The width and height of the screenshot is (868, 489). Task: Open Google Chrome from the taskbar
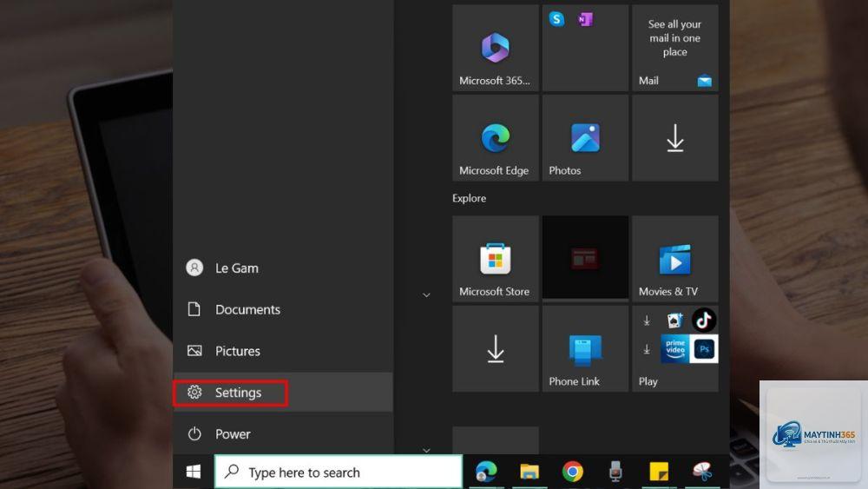click(572, 472)
